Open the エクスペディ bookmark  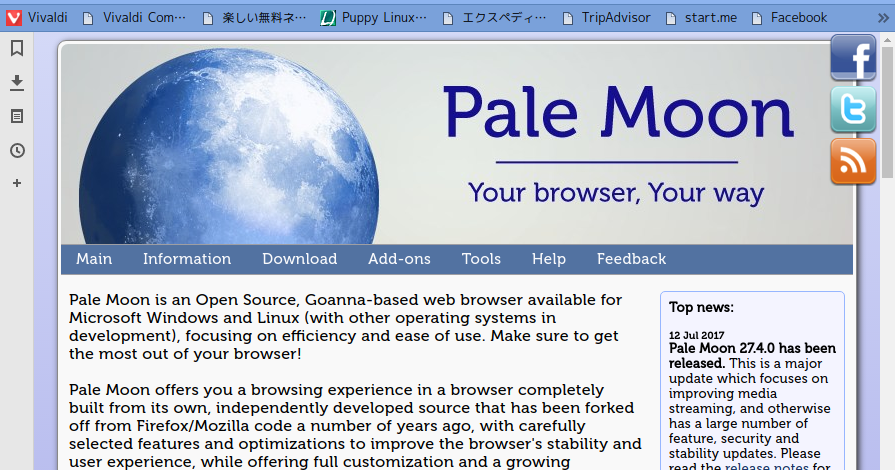[x=495, y=18]
